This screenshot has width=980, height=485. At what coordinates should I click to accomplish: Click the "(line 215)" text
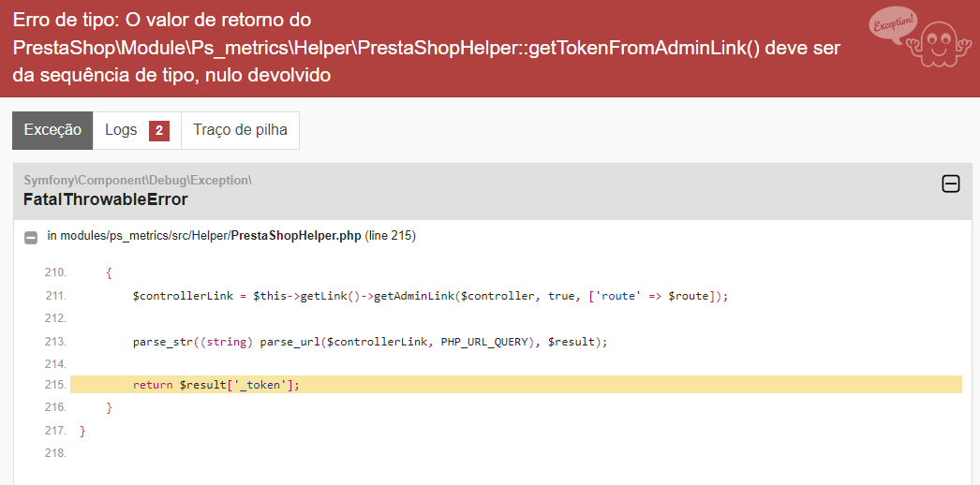(390, 236)
